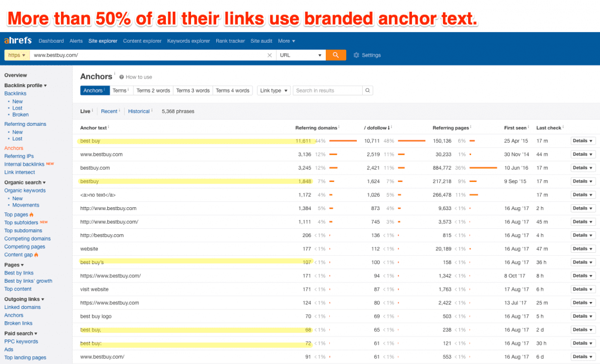
Task: Open Details dropdown for website row
Action: click(583, 249)
